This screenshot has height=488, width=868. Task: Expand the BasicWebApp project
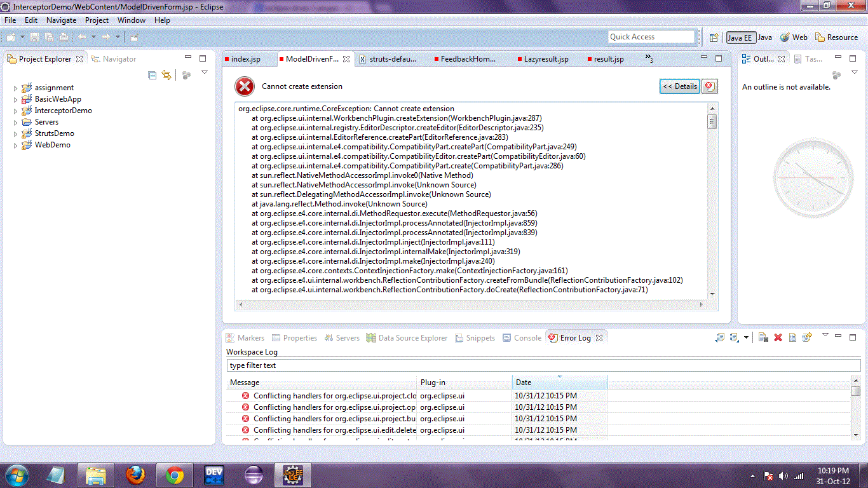pos(16,99)
